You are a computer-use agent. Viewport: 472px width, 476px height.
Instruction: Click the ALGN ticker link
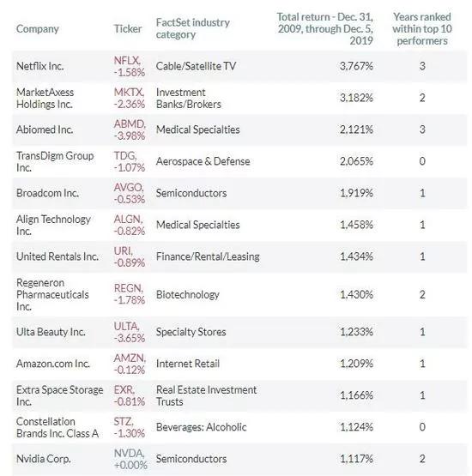tap(128, 220)
